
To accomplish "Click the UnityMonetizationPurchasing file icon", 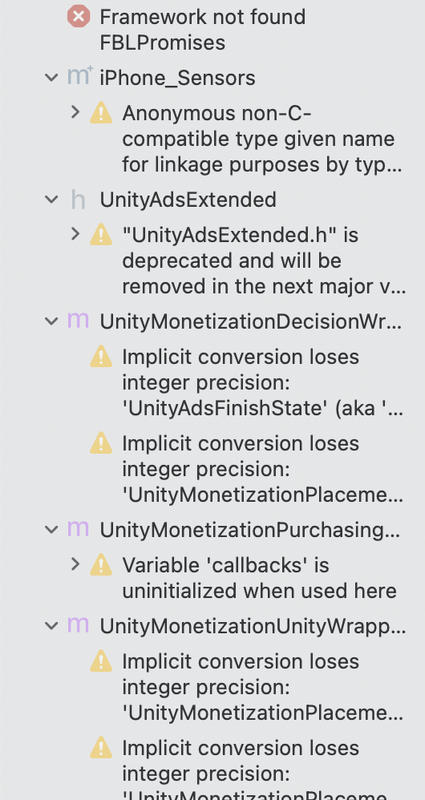I will point(78,529).
